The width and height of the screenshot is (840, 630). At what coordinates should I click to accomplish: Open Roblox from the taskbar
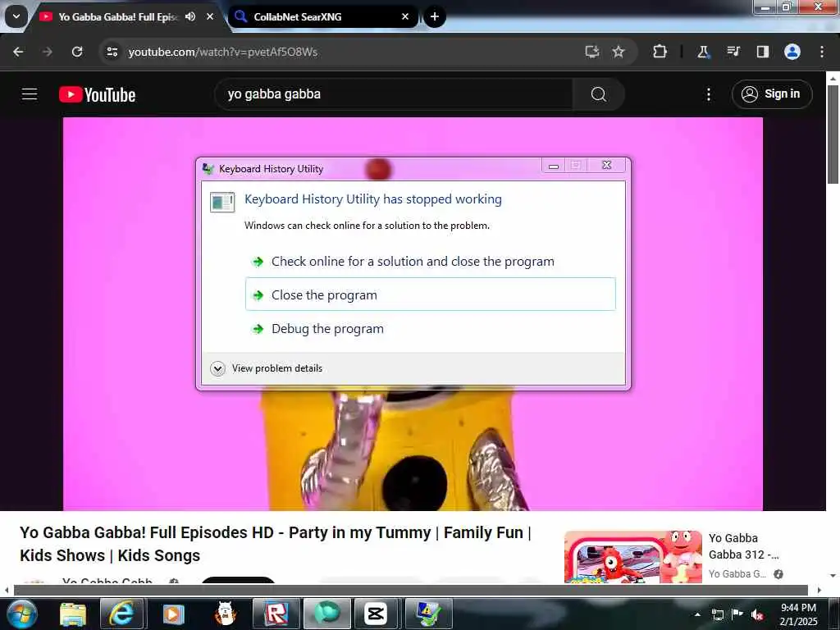[276, 614]
